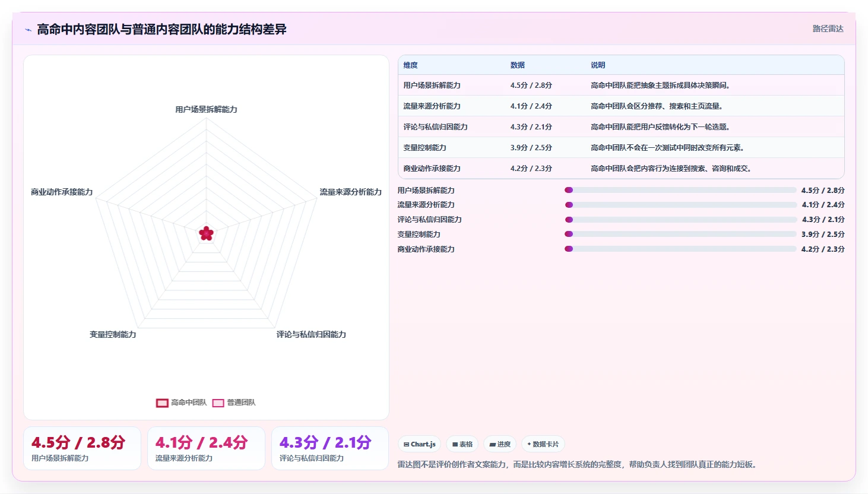Click radar axis label 评论与私信归因能力
This screenshot has height=494, width=868.
pyautogui.click(x=311, y=334)
